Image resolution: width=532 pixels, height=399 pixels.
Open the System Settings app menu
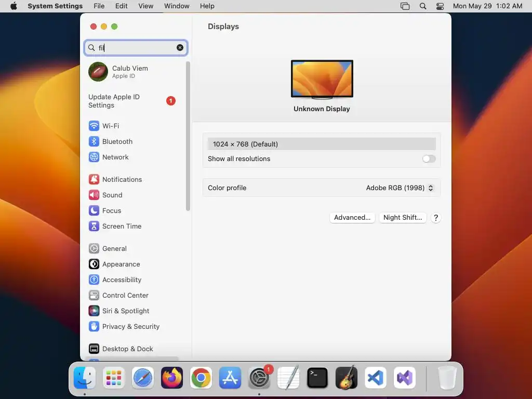coord(55,6)
